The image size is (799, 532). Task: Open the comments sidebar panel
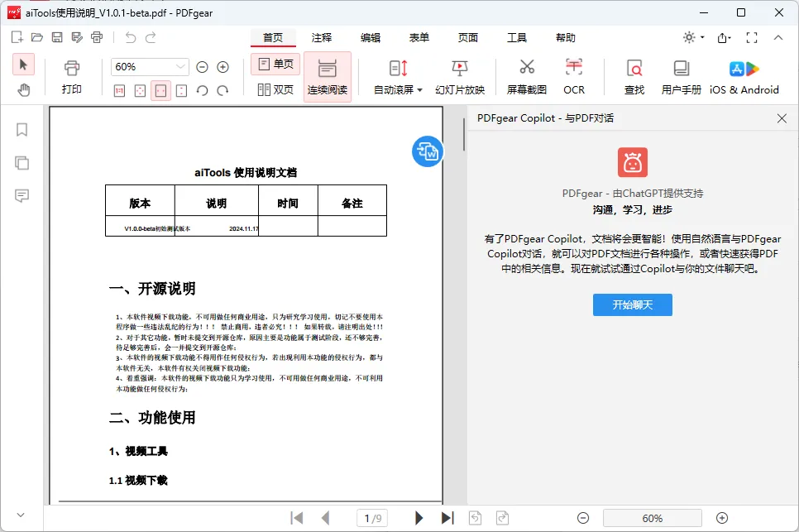coord(22,195)
